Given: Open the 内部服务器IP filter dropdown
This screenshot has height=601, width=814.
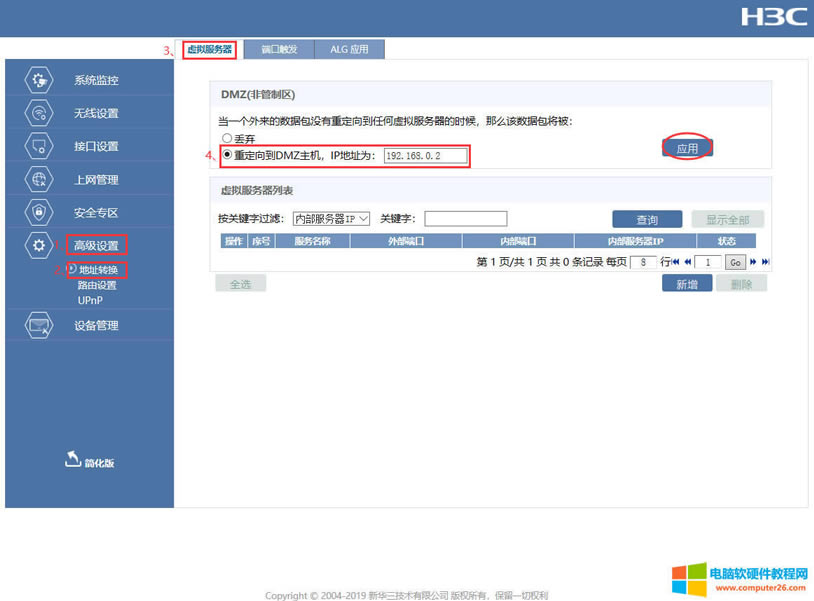Looking at the screenshot, I should [x=330, y=218].
